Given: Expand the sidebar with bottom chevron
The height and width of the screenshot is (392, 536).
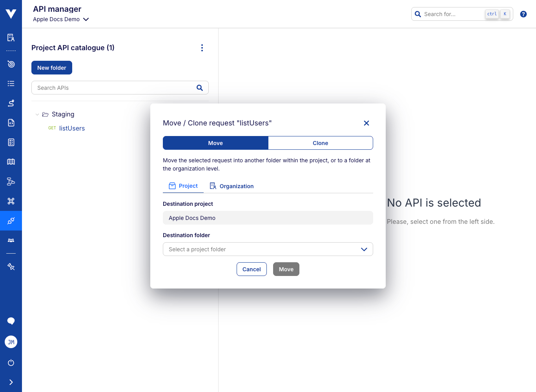Looking at the screenshot, I should [x=11, y=382].
